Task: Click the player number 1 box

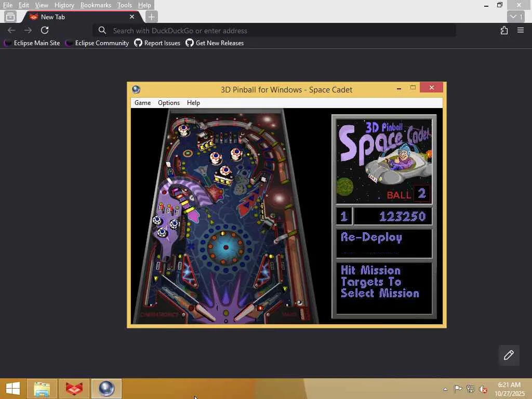Action: pos(344,217)
